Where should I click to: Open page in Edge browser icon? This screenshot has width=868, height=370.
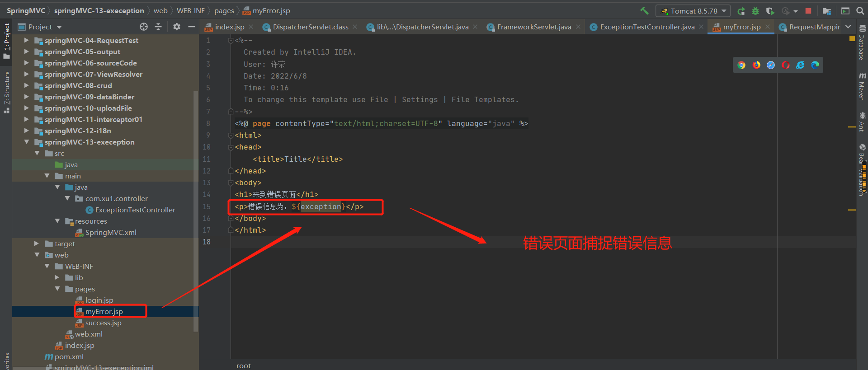tap(815, 65)
